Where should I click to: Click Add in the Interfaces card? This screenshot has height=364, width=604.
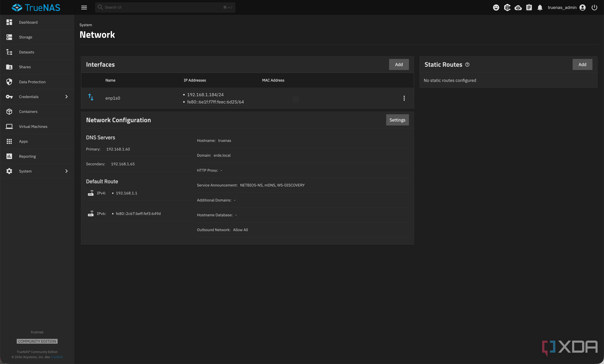399,64
